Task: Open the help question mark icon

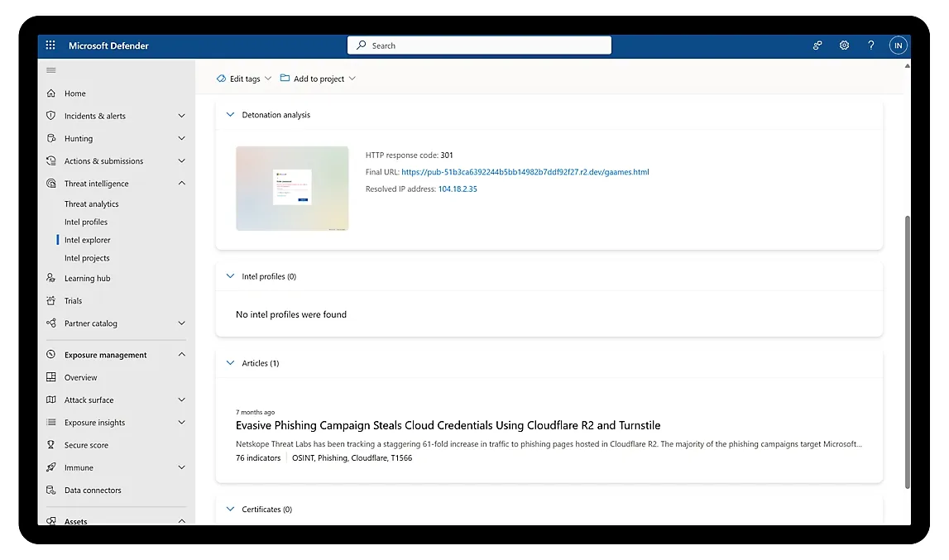Action: (870, 45)
